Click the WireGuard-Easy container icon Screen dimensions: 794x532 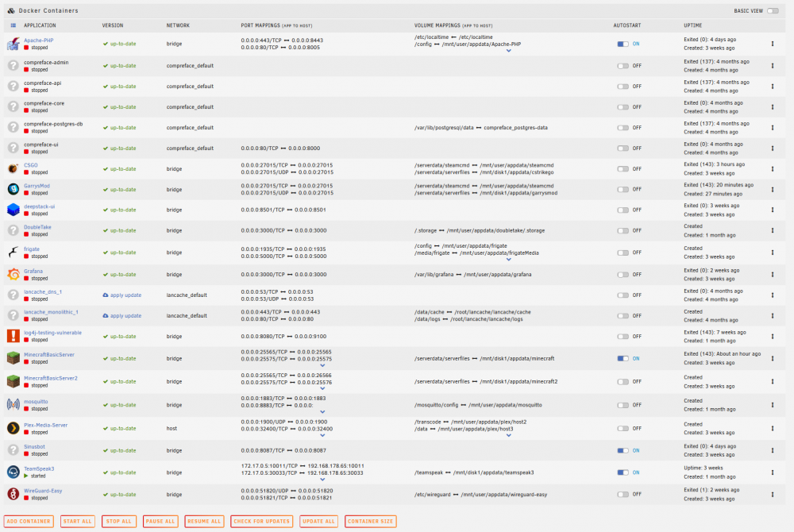[13, 494]
